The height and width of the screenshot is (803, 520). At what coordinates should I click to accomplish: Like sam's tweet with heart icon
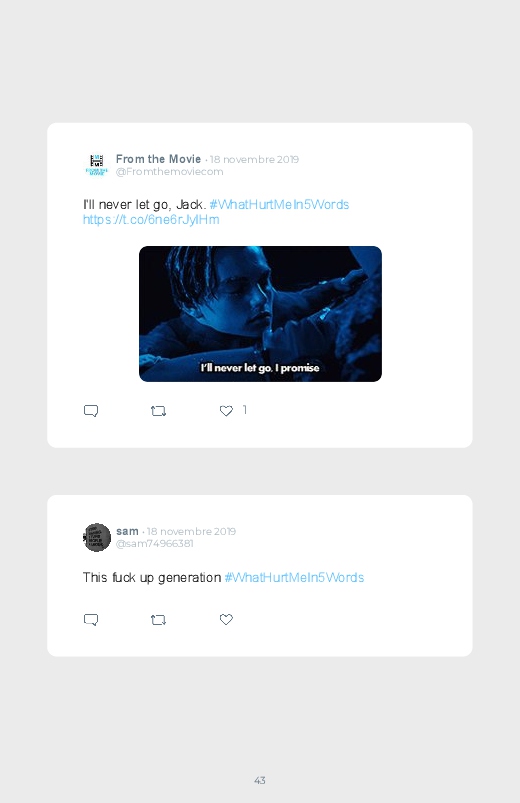(x=226, y=619)
